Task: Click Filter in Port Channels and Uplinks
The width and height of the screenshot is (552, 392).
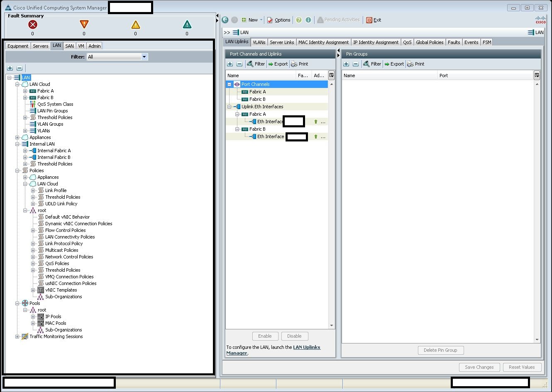Action: click(256, 64)
